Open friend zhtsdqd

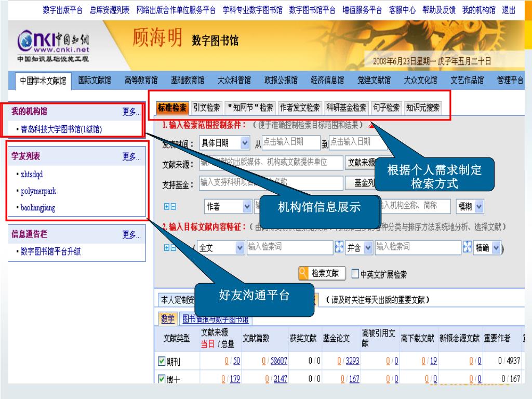click(32, 174)
